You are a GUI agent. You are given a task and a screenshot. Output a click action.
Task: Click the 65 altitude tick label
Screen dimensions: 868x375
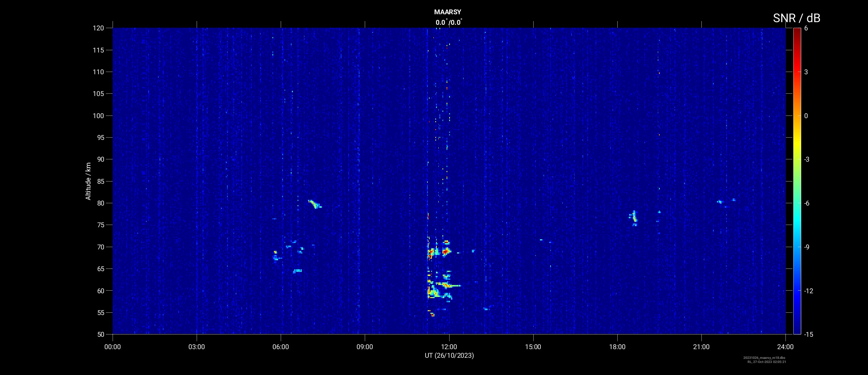coord(100,268)
